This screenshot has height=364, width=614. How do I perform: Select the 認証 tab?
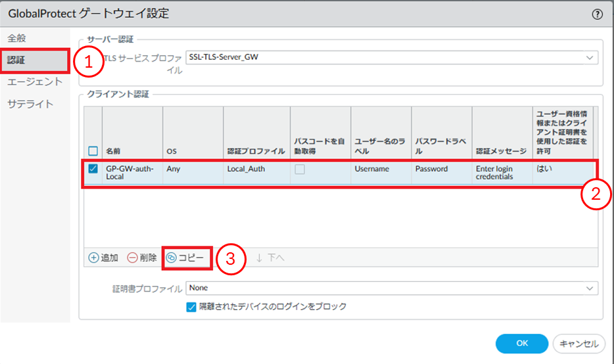(17, 60)
